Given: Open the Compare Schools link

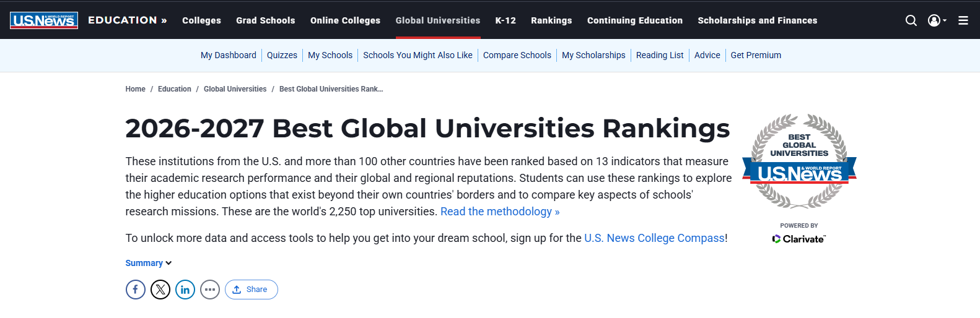Looking at the screenshot, I should pos(517,55).
